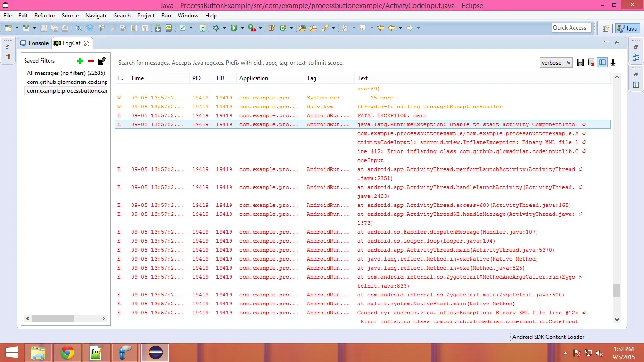Click the Search flashlight icon

click(x=325, y=28)
